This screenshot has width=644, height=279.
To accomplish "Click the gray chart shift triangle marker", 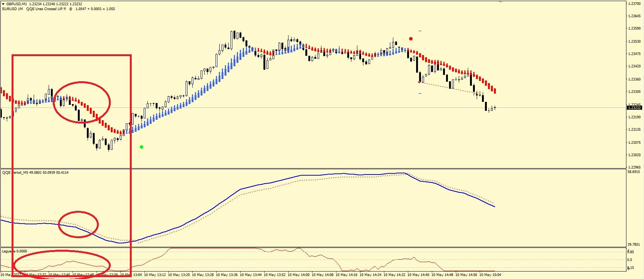I will [500, 2].
